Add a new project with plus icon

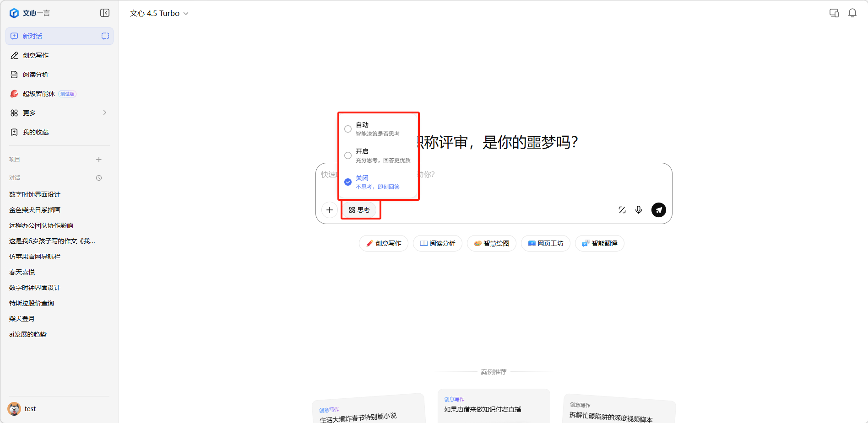(x=99, y=160)
